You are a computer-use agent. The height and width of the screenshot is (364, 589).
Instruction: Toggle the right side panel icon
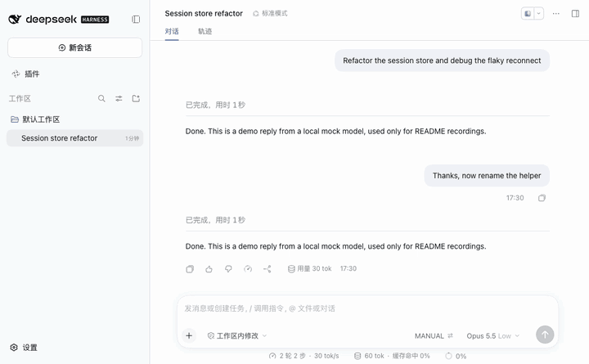(x=575, y=14)
